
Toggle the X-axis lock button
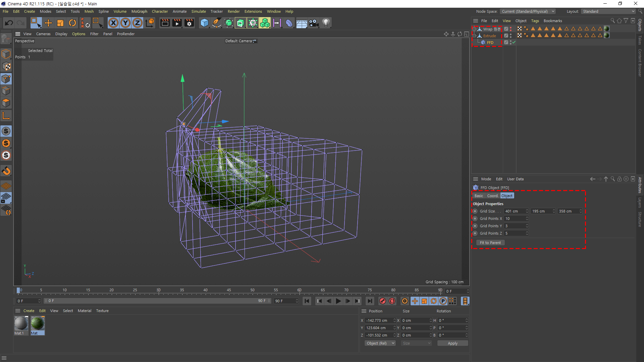113,23
